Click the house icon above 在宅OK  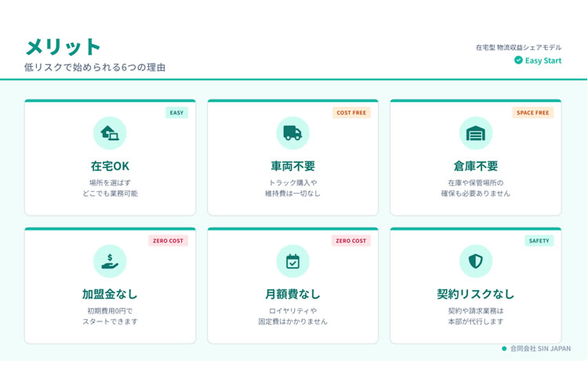coord(110,133)
